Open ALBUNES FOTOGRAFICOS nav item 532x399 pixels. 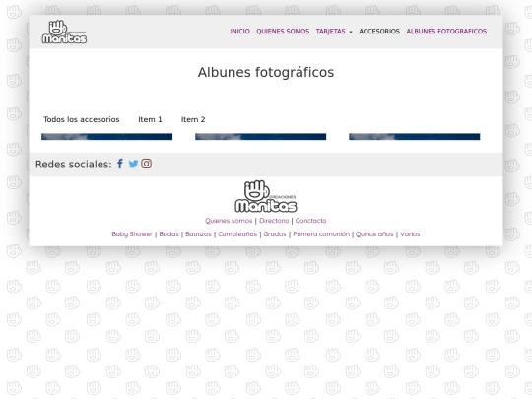pos(446,32)
